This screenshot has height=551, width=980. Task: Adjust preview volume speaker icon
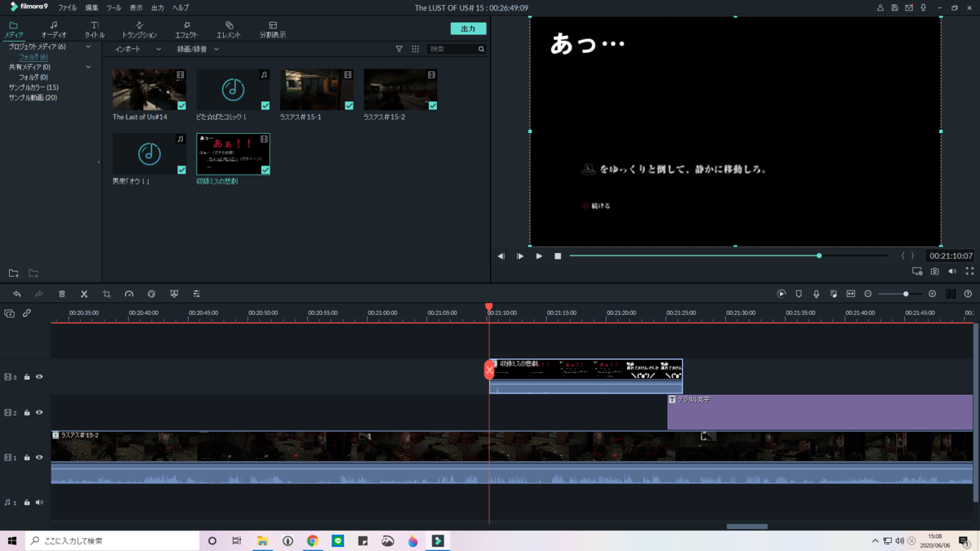pyautogui.click(x=952, y=272)
